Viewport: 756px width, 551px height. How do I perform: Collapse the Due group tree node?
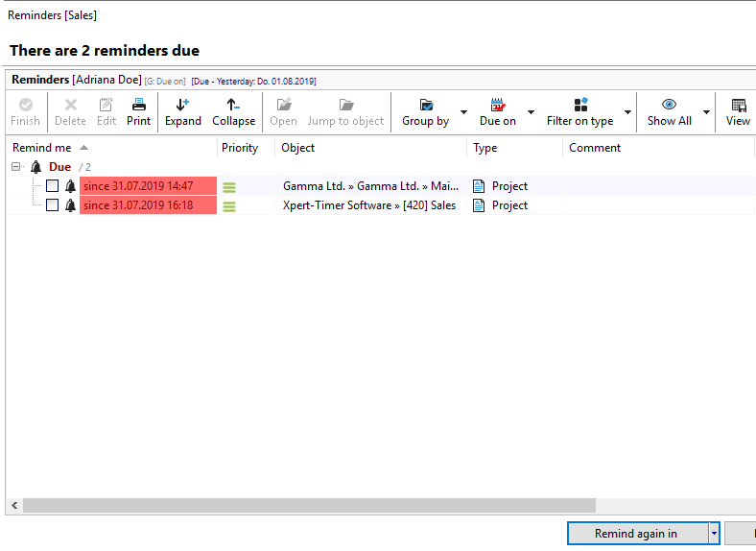point(16,167)
